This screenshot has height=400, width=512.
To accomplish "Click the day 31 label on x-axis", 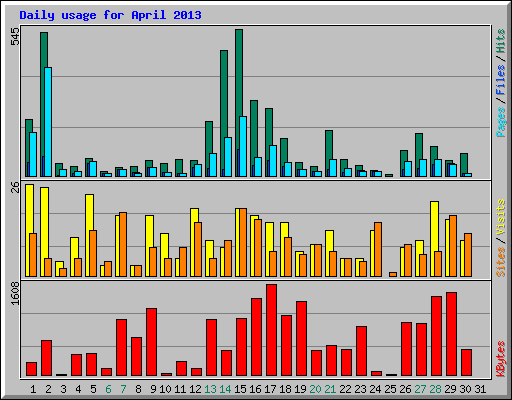I will pyautogui.click(x=480, y=389).
